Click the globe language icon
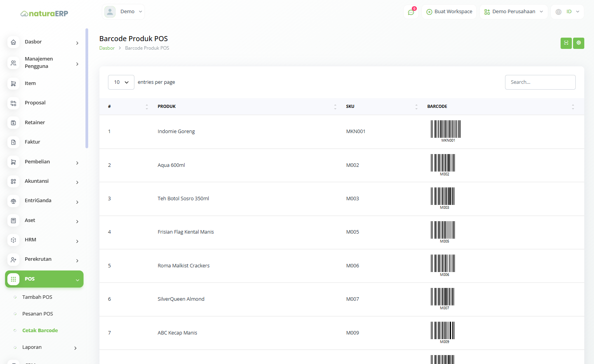The height and width of the screenshot is (364, 594). pyautogui.click(x=559, y=12)
